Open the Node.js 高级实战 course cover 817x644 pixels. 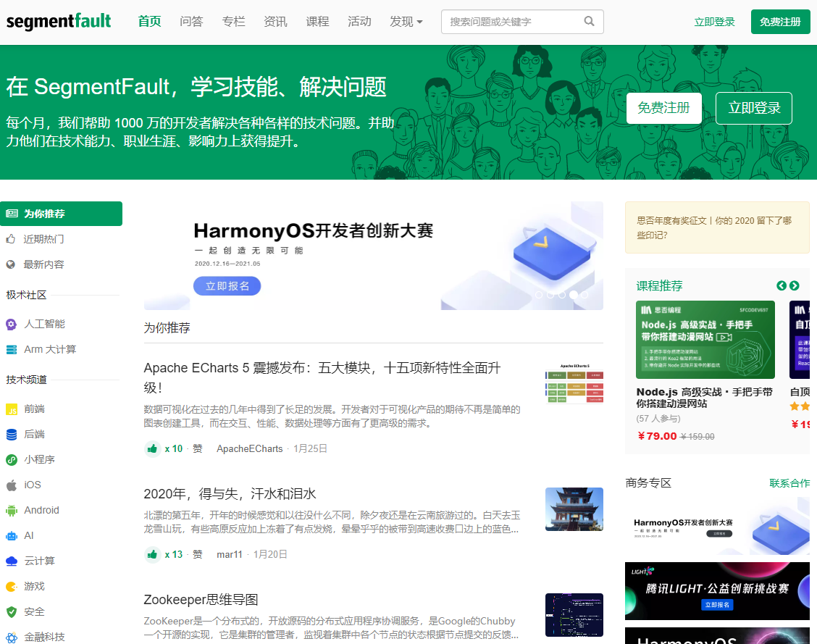click(705, 340)
